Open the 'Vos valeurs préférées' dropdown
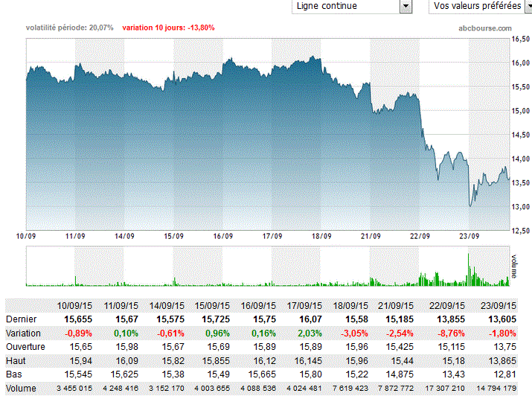The image size is (532, 402). point(481,6)
